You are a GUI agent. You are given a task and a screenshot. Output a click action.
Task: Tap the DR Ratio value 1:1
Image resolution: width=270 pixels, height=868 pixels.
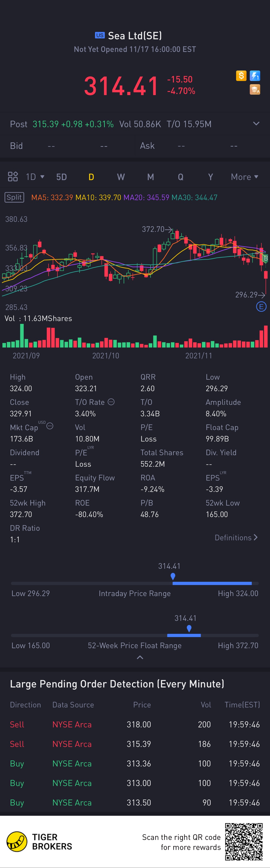tap(15, 539)
